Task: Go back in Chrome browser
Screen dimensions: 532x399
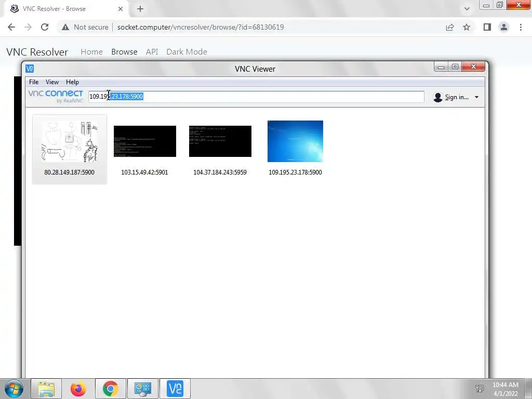Action: (11, 27)
